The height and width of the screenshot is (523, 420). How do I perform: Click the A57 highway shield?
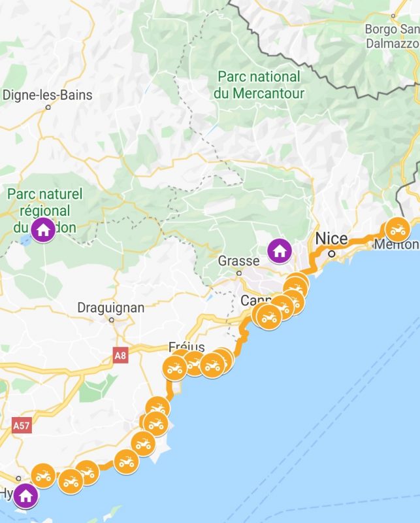pos(22,426)
